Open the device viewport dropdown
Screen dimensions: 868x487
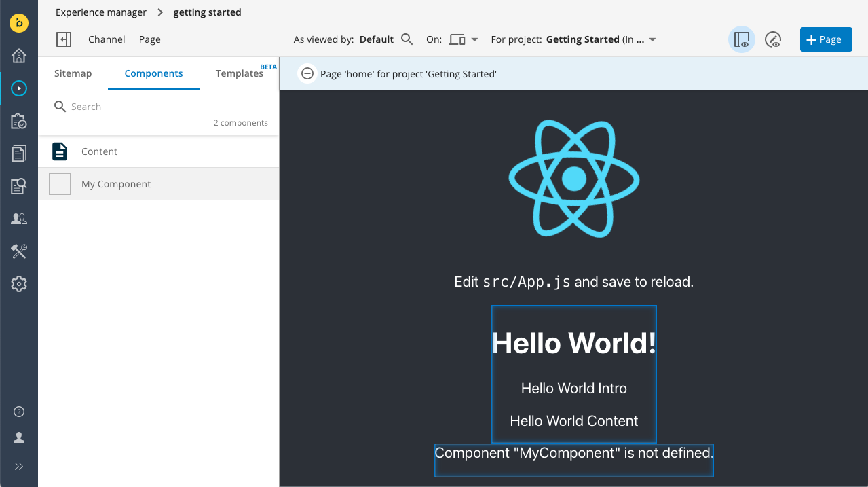point(464,39)
